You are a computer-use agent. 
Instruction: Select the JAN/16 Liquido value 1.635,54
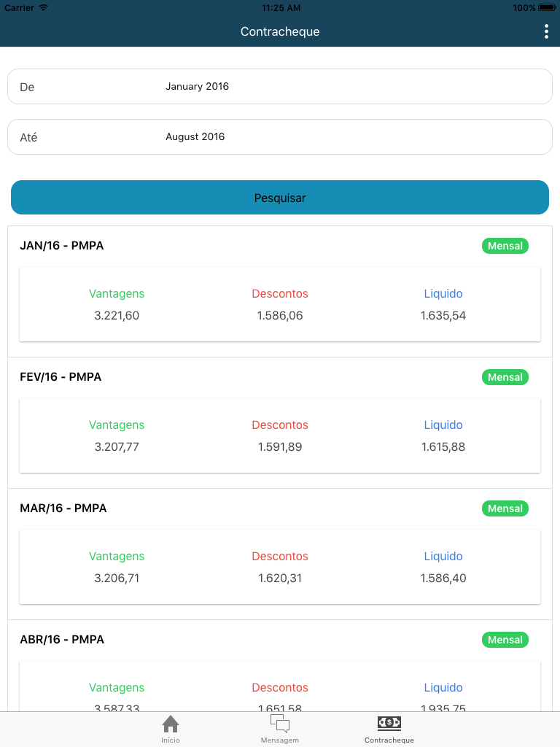pos(443,315)
